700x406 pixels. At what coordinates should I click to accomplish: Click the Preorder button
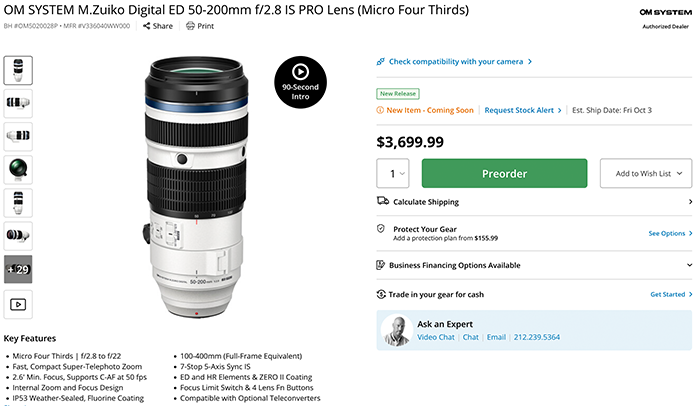click(504, 173)
